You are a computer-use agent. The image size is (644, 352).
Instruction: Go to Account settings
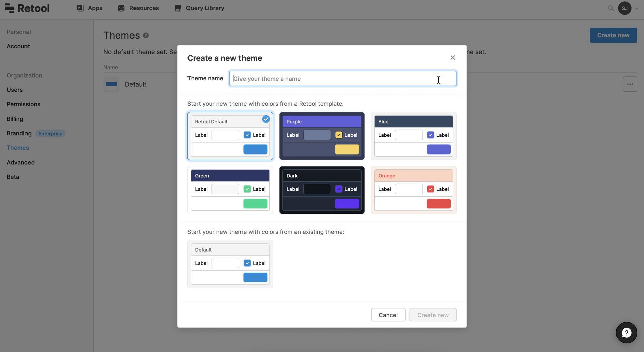(x=18, y=46)
